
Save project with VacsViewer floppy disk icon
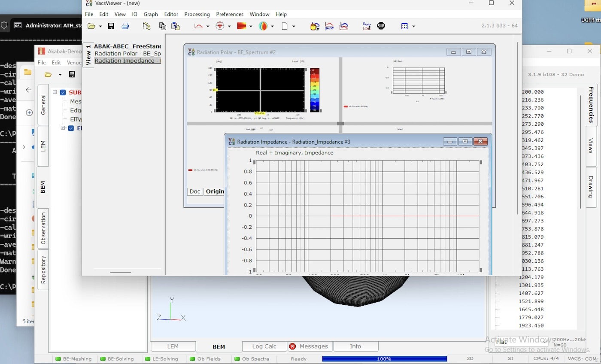(111, 26)
